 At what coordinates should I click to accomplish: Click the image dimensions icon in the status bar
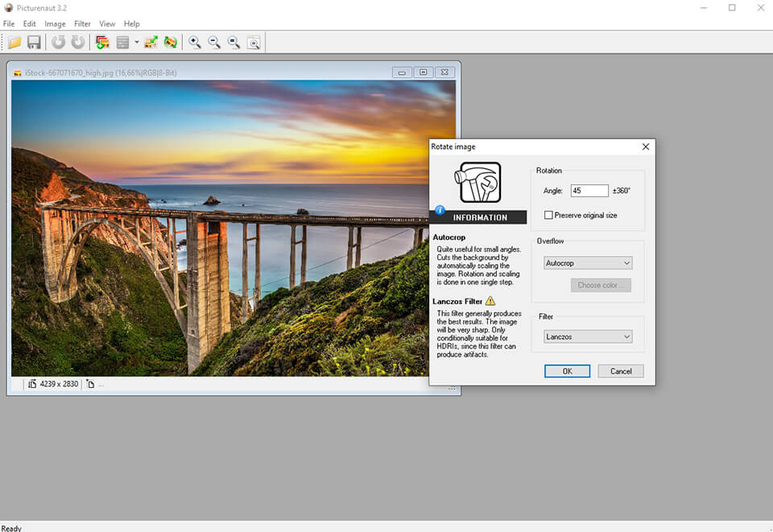pos(31,384)
